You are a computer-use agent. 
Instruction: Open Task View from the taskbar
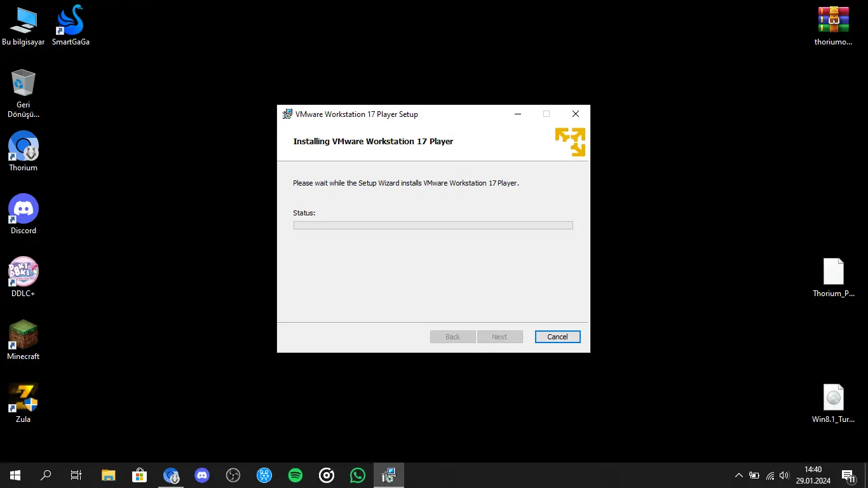76,475
